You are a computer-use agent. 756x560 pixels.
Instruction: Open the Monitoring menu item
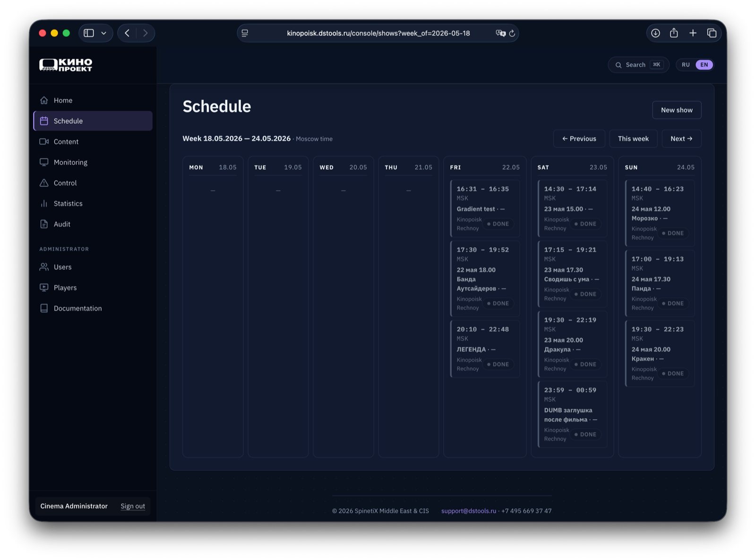(x=93, y=162)
